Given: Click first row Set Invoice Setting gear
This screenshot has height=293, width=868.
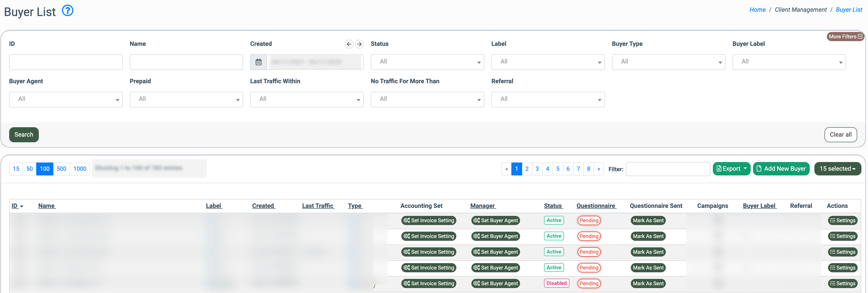Looking at the screenshot, I should 407,221.
